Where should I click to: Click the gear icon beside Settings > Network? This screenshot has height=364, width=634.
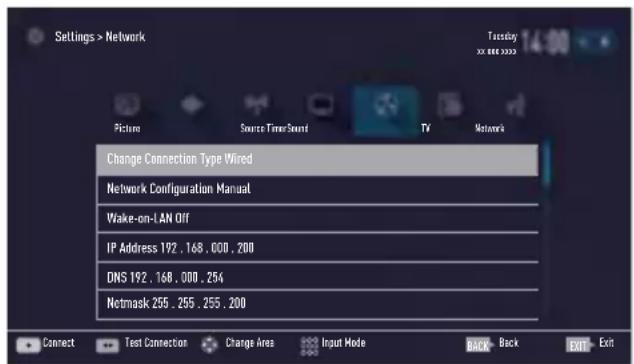pyautogui.click(x=35, y=37)
